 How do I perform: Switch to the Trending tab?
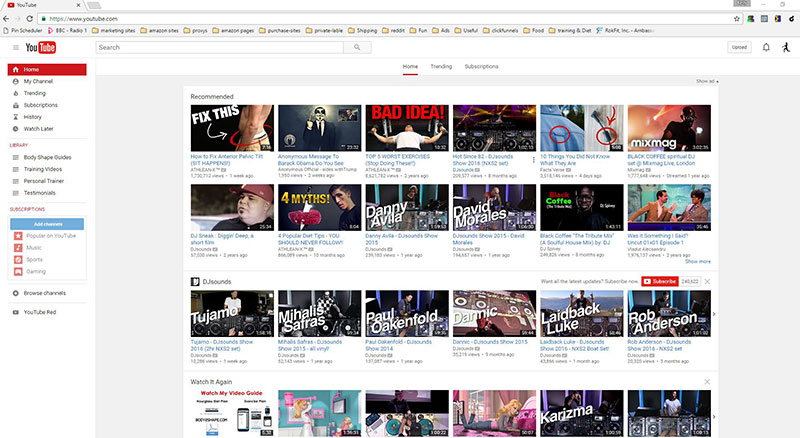(x=441, y=66)
